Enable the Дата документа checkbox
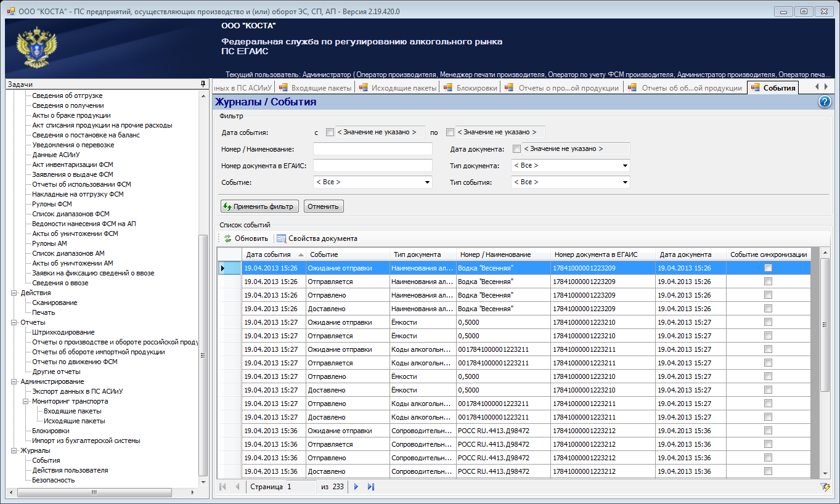The width and height of the screenshot is (840, 504). tap(516, 148)
